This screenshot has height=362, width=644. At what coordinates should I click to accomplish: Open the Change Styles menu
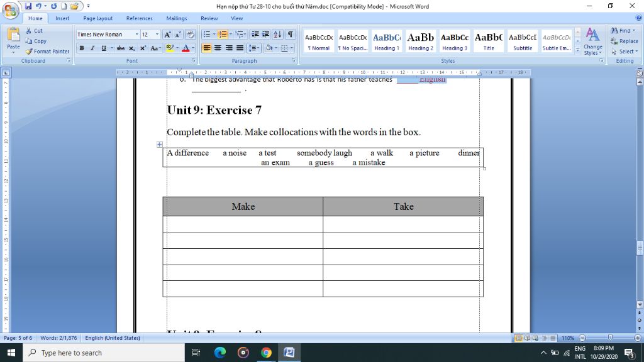coord(592,41)
